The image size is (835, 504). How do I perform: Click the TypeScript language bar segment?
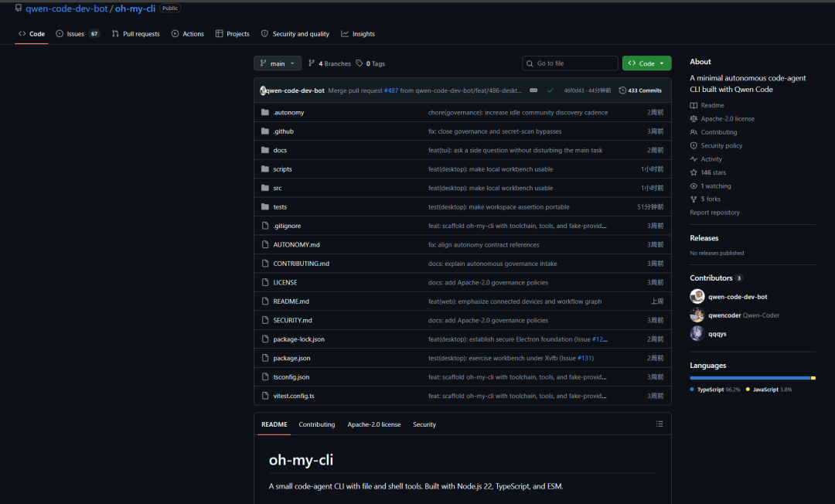click(750, 378)
